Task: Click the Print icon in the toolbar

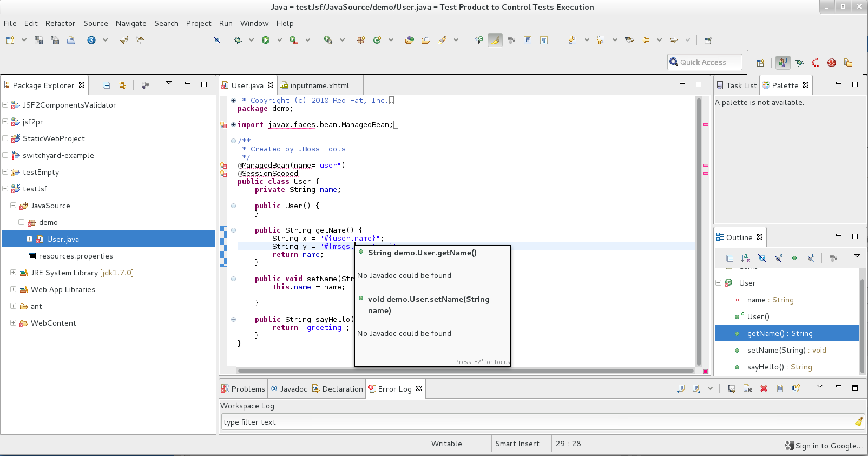Action: 71,40
